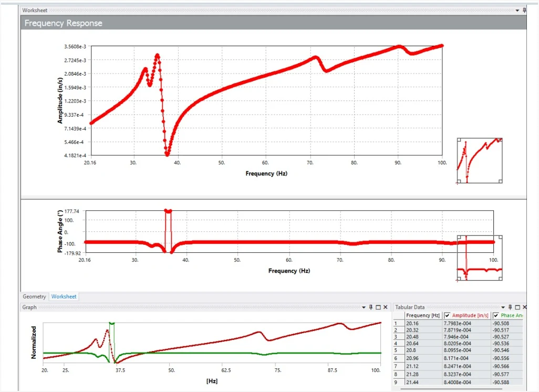
Task: Click bottom-right handle of phase thumbnail
Action: pyautogui.click(x=501, y=278)
